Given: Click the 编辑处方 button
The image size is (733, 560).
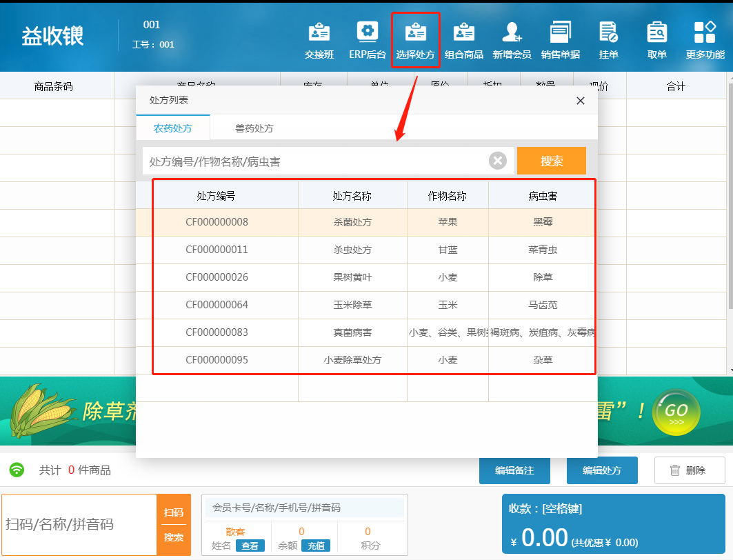Looking at the screenshot, I should [601, 470].
